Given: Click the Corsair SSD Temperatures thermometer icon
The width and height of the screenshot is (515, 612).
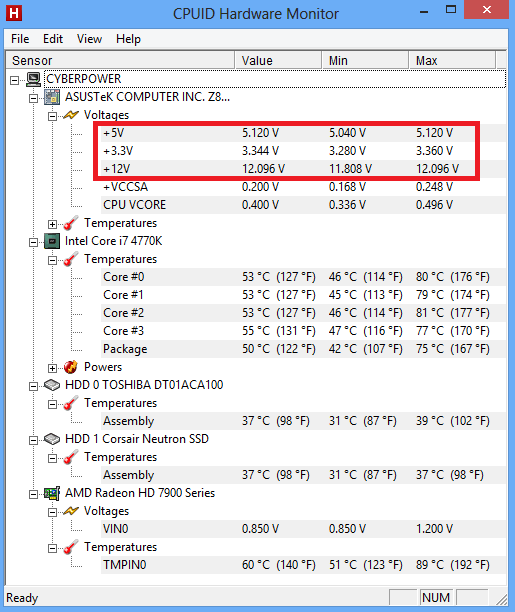Looking at the screenshot, I should point(71,457).
